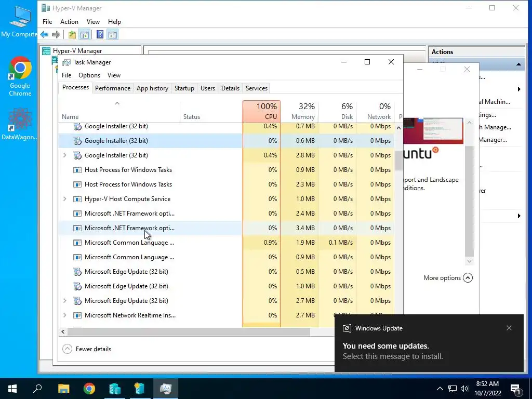Click the Up one level folder icon

[x=72, y=34]
